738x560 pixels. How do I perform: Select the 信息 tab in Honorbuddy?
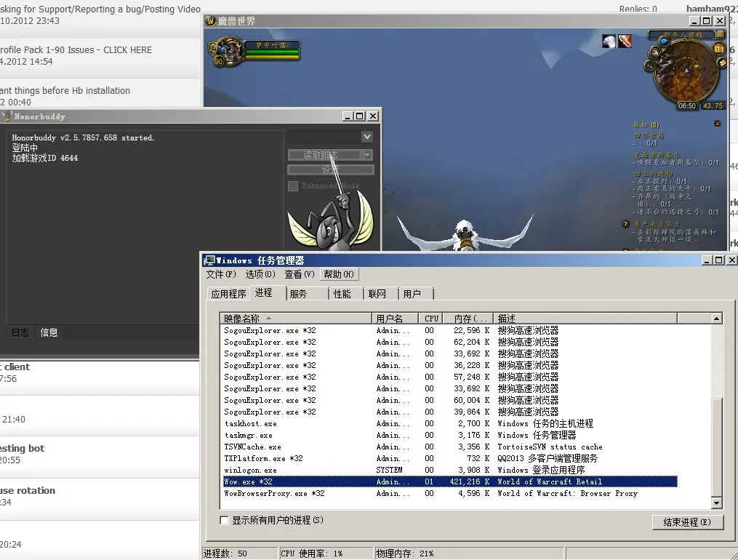click(49, 332)
